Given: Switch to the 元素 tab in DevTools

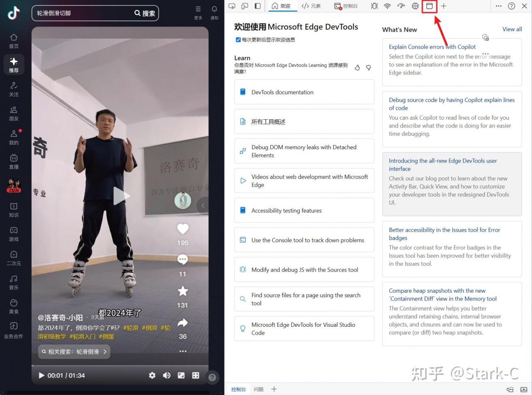Looking at the screenshot, I should coord(311,6).
